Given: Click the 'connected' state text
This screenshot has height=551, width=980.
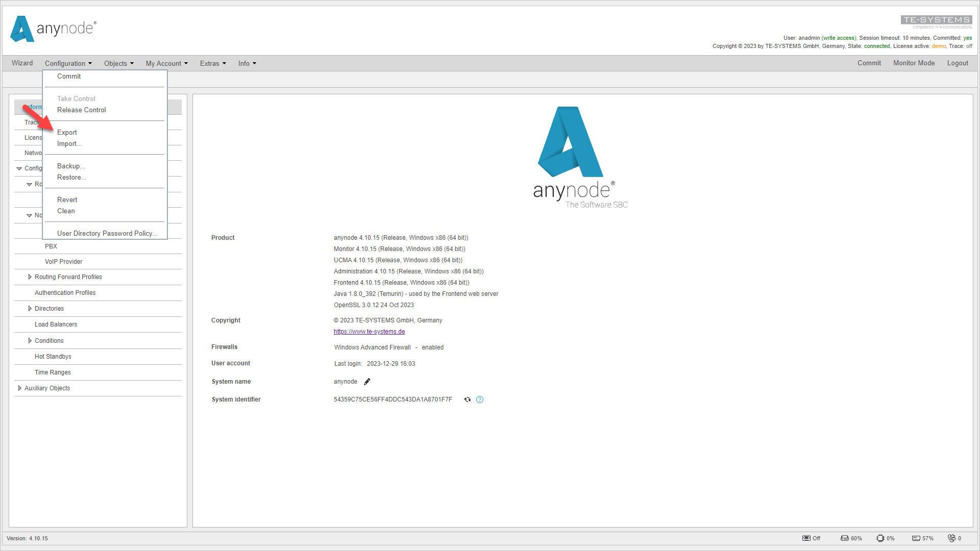Looking at the screenshot, I should pyautogui.click(x=877, y=46).
